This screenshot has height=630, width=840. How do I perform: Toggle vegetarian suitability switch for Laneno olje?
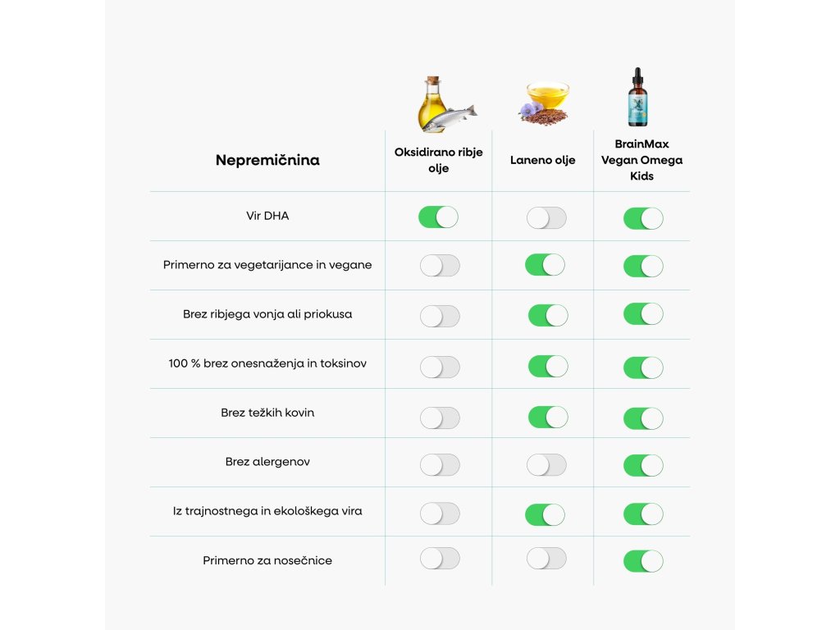click(x=545, y=265)
